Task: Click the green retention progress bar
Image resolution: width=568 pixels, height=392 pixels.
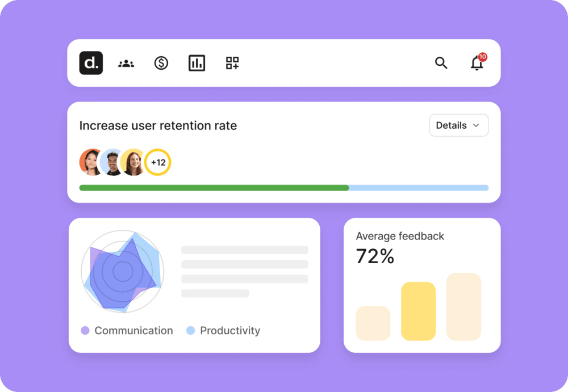Action: point(214,188)
